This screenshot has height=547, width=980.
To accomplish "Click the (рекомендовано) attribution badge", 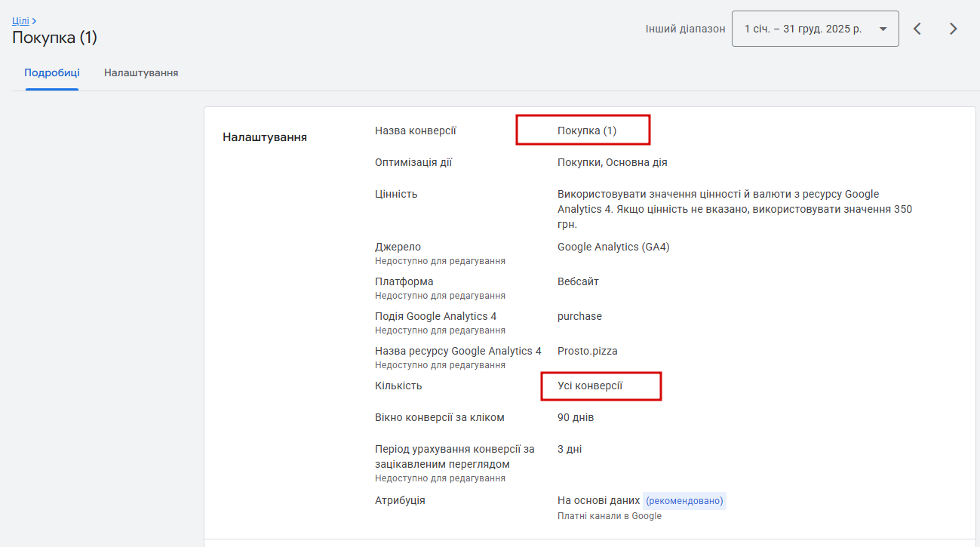I will pyautogui.click(x=684, y=501).
